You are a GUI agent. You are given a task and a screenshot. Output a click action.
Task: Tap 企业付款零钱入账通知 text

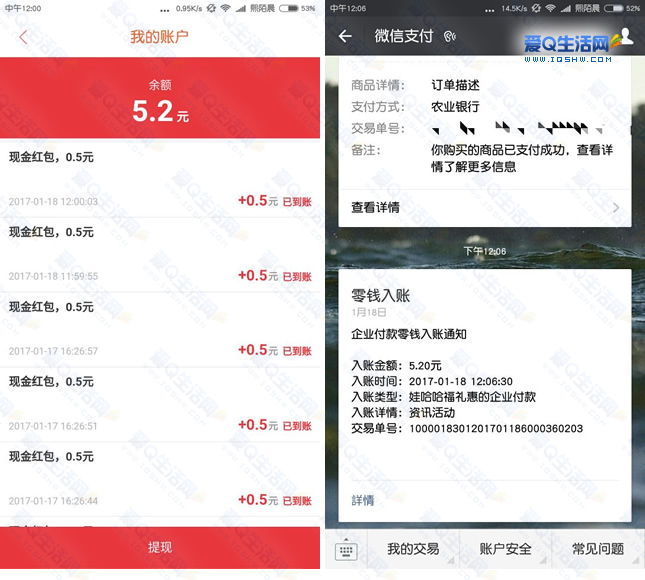409,334
